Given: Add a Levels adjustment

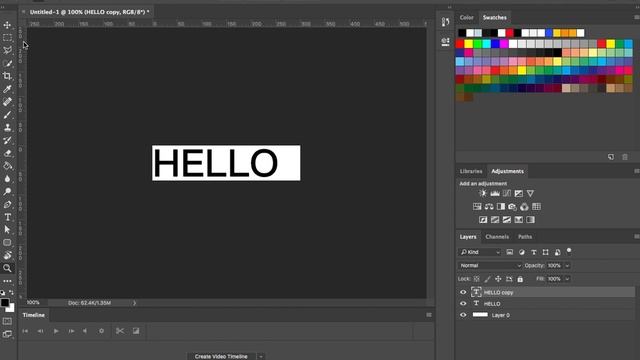Looking at the screenshot, I should (495, 193).
